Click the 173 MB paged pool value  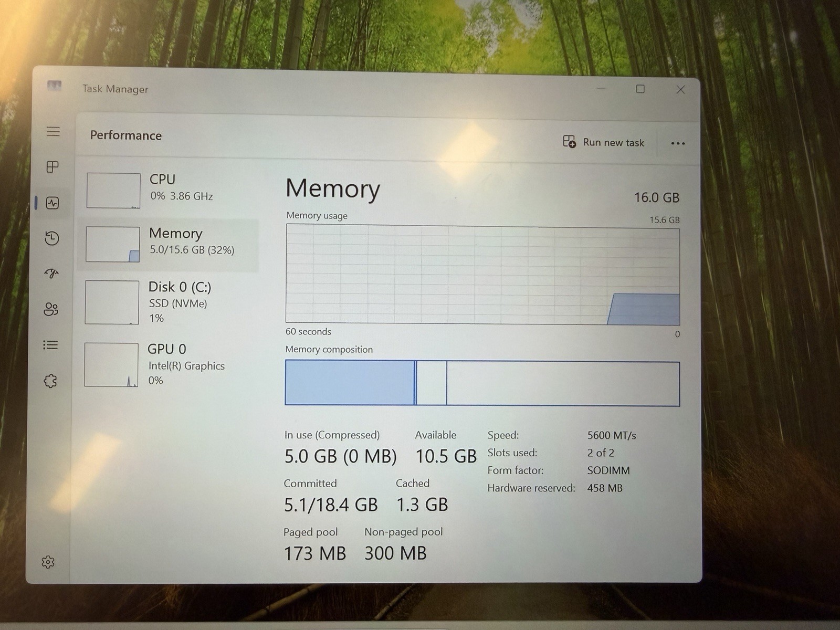pyautogui.click(x=315, y=553)
